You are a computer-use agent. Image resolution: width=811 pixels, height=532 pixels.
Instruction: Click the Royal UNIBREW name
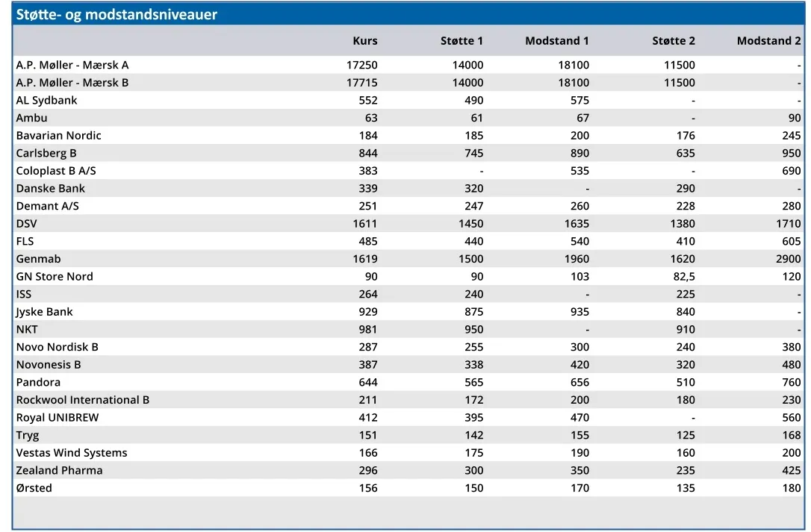click(x=58, y=417)
